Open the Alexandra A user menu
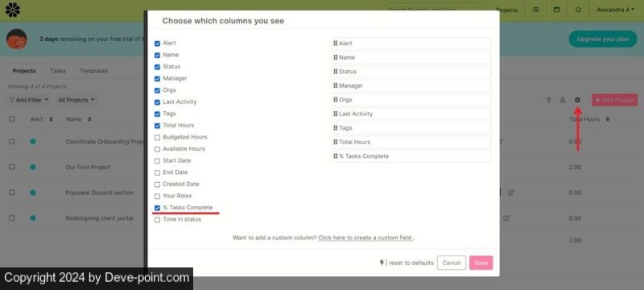This screenshot has width=644, height=290. [x=615, y=10]
